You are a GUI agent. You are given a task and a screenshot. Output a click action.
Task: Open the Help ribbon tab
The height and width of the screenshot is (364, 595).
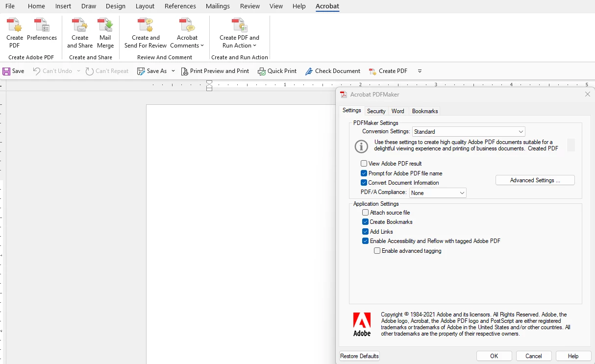tap(299, 6)
